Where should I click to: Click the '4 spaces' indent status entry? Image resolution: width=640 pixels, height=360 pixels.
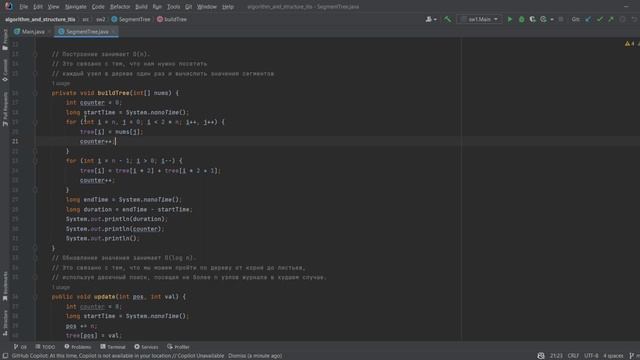[x=613, y=356]
